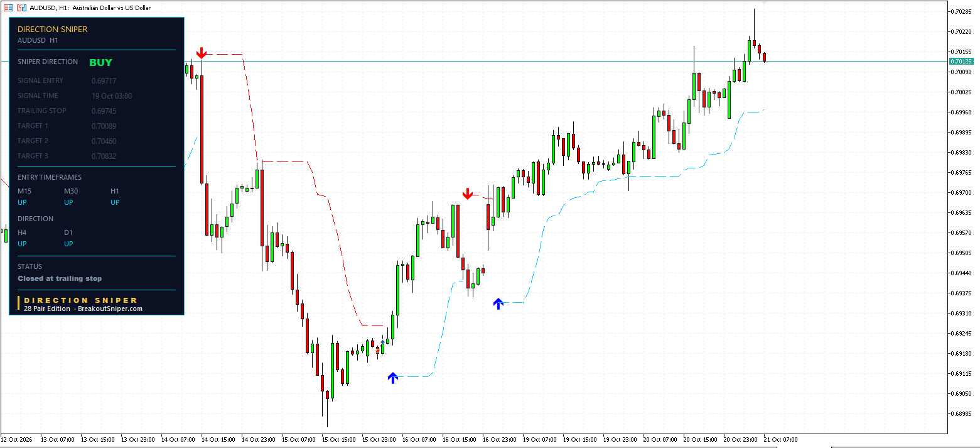Select the TARGET 3 value 0.70832
This screenshot has width=980, height=448.
(x=104, y=156)
